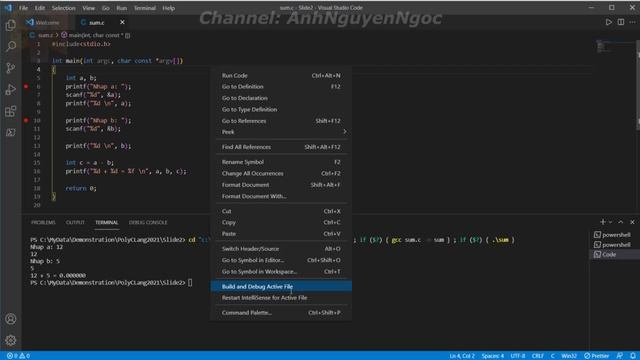The image size is (640, 360).
Task: Open the Remote Explorer icon in activity bar
Action: pos(11,132)
